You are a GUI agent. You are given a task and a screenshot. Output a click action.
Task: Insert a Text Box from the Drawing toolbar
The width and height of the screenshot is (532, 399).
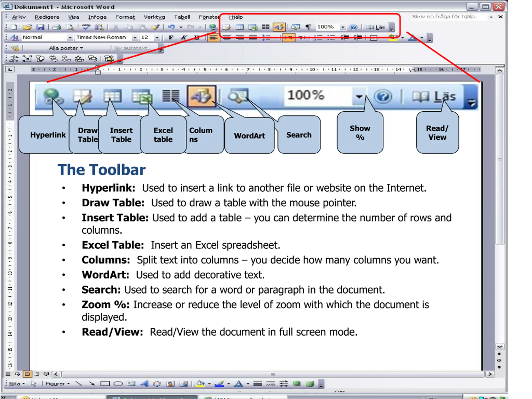131,384
